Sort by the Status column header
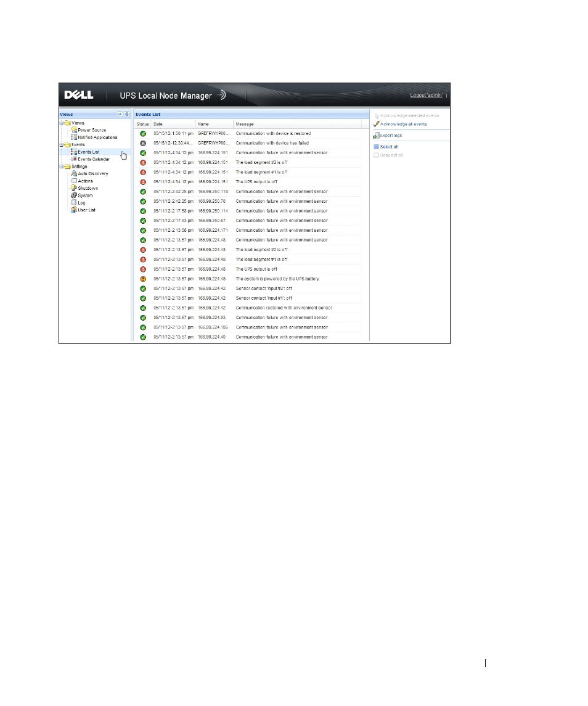588x706 pixels. [x=143, y=124]
